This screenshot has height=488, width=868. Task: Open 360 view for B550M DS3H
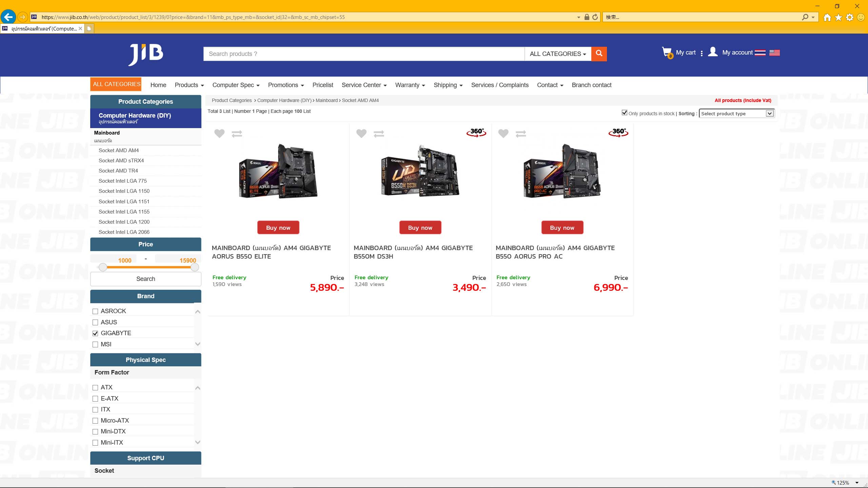[476, 132]
